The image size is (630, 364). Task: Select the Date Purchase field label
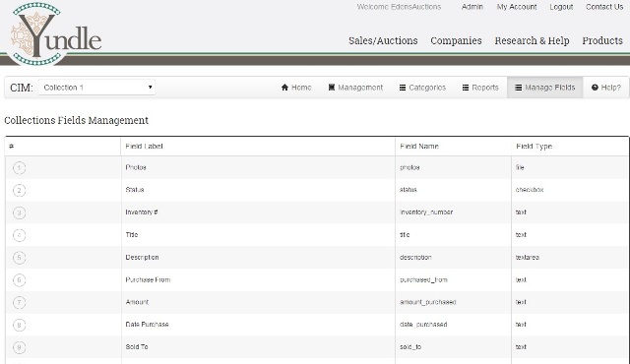click(147, 325)
